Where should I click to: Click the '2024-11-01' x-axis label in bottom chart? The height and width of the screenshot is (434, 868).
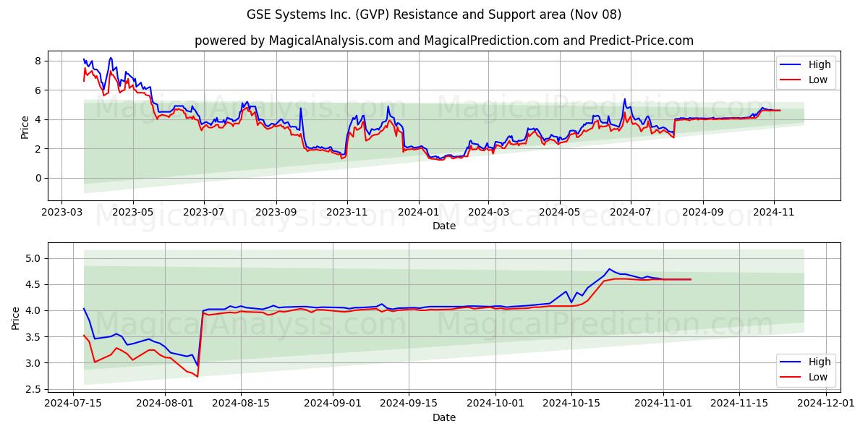[x=664, y=404]
